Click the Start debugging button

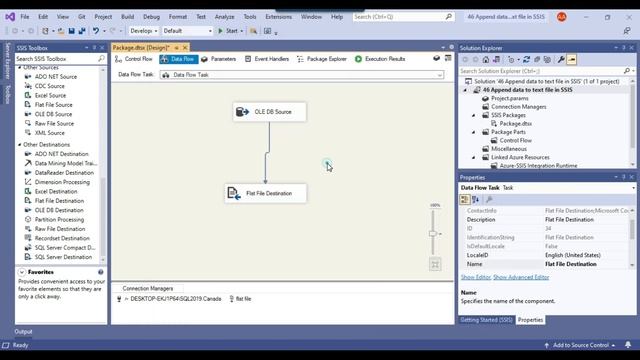[x=228, y=31]
